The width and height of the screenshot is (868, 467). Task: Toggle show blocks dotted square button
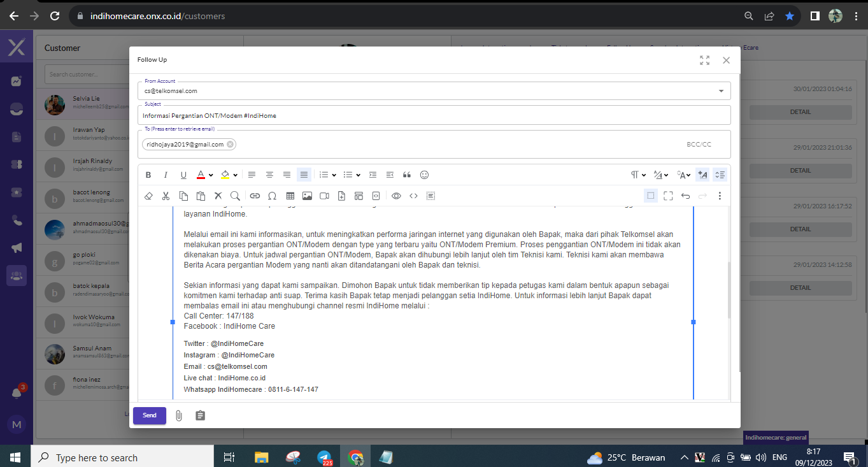click(651, 196)
